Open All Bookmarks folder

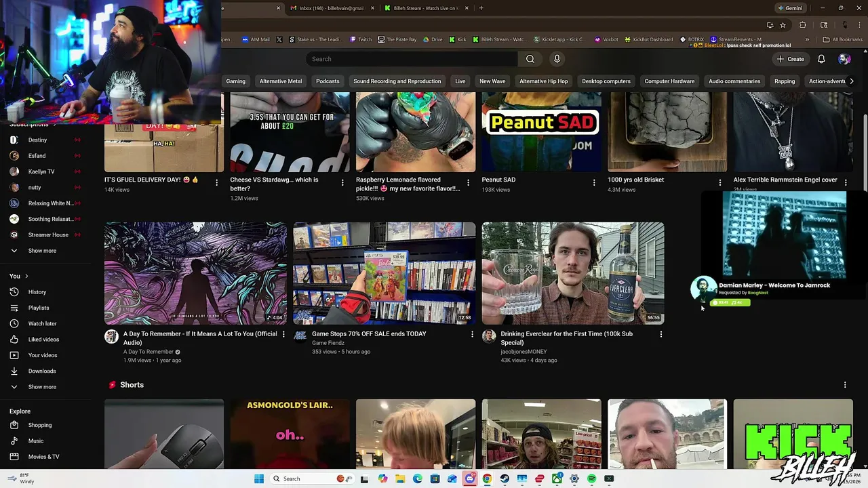[x=842, y=39]
